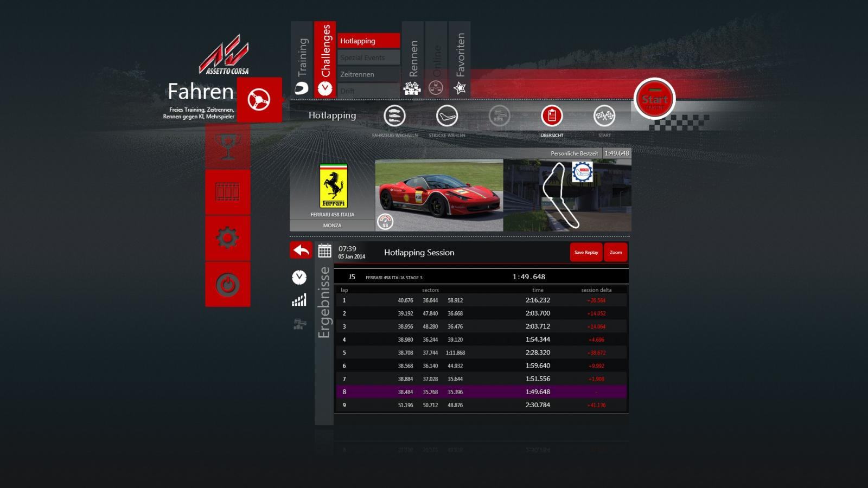Select the Start checkered flags icon
The image size is (868, 488).
tap(604, 115)
